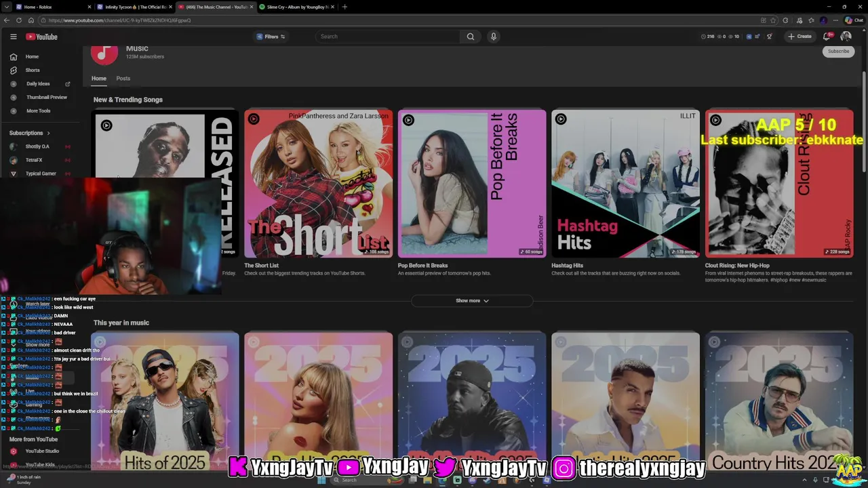Open the tab search dropdown in browser

coord(6,7)
